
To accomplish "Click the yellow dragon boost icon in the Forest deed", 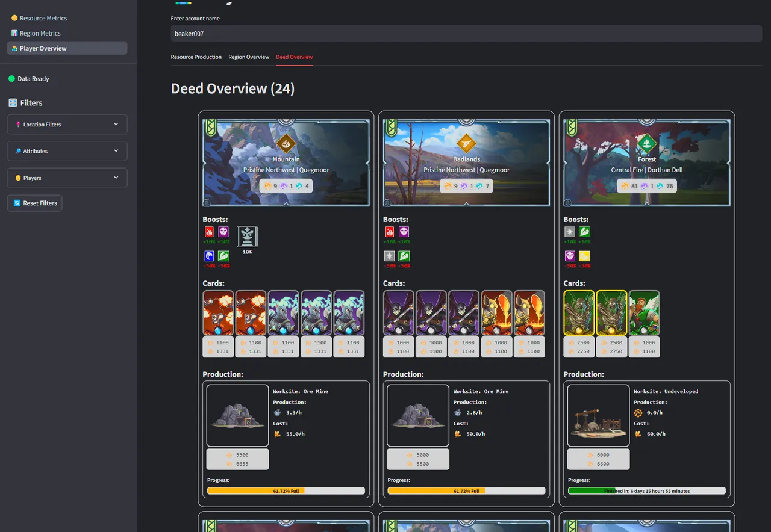I will (x=584, y=256).
